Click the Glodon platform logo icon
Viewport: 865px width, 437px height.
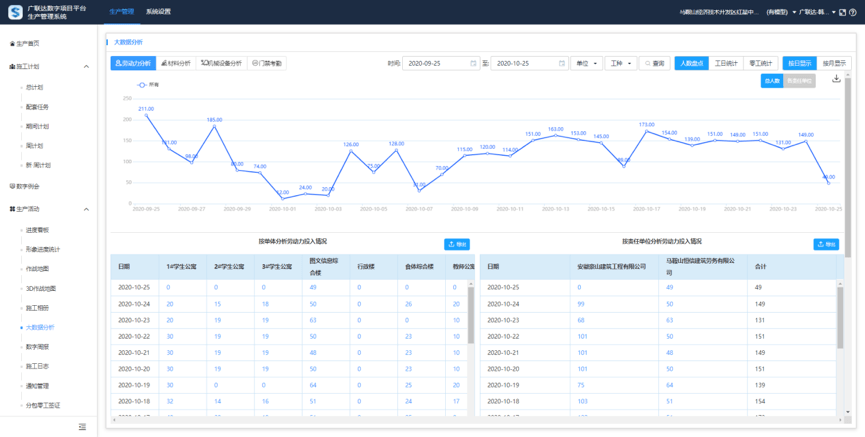tap(16, 12)
